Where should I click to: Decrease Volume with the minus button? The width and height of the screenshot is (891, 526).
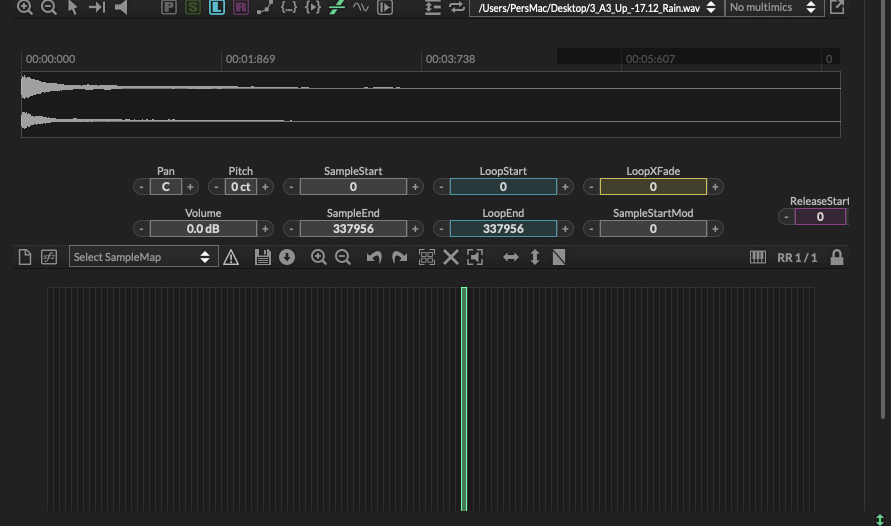pos(141,229)
